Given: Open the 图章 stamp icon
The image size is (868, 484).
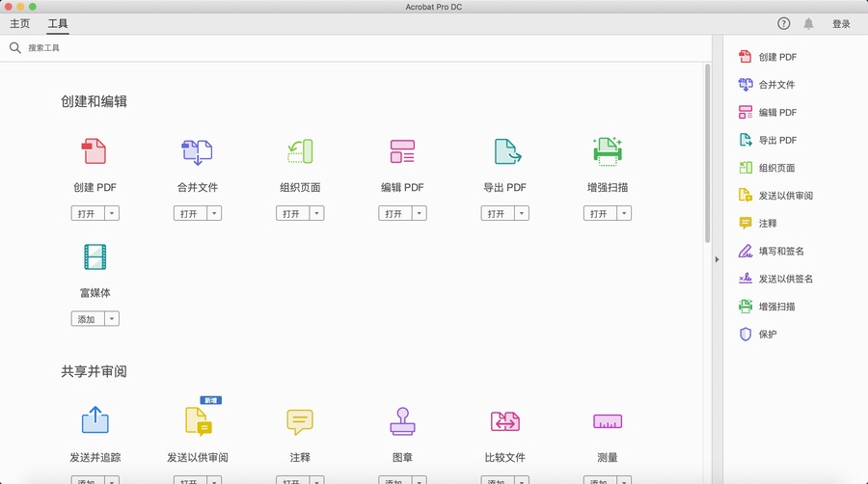Looking at the screenshot, I should tap(402, 421).
